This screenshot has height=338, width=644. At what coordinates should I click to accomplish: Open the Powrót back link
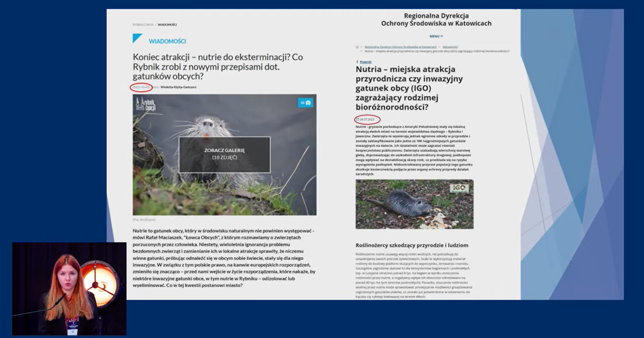(365, 62)
